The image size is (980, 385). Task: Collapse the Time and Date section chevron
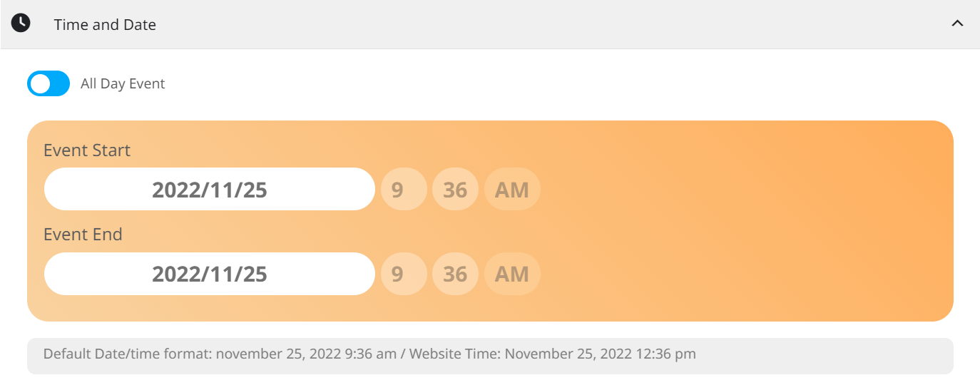click(x=957, y=24)
